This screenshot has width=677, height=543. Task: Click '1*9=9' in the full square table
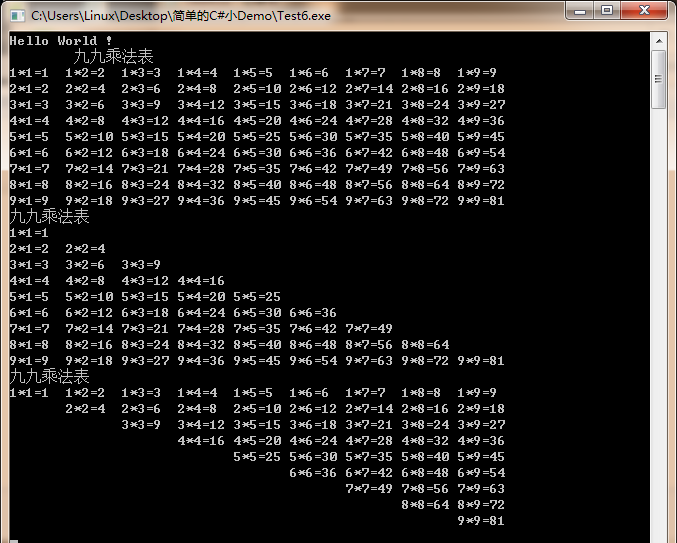click(x=477, y=73)
